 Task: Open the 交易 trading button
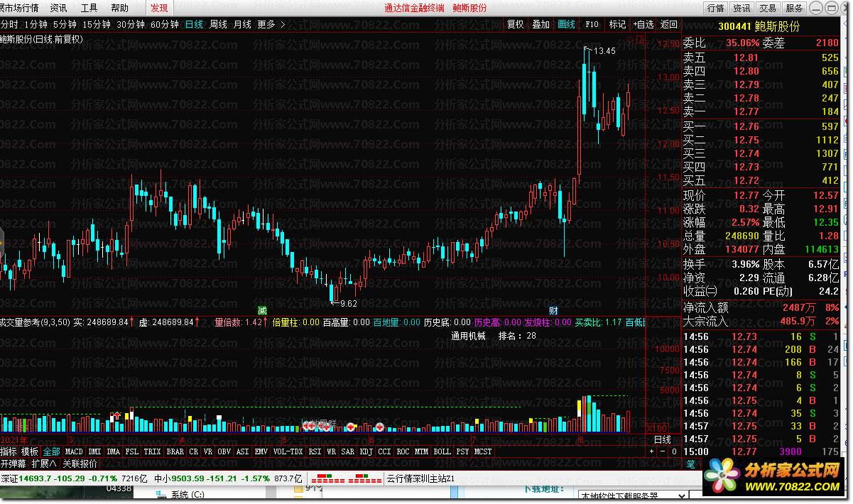[768, 8]
